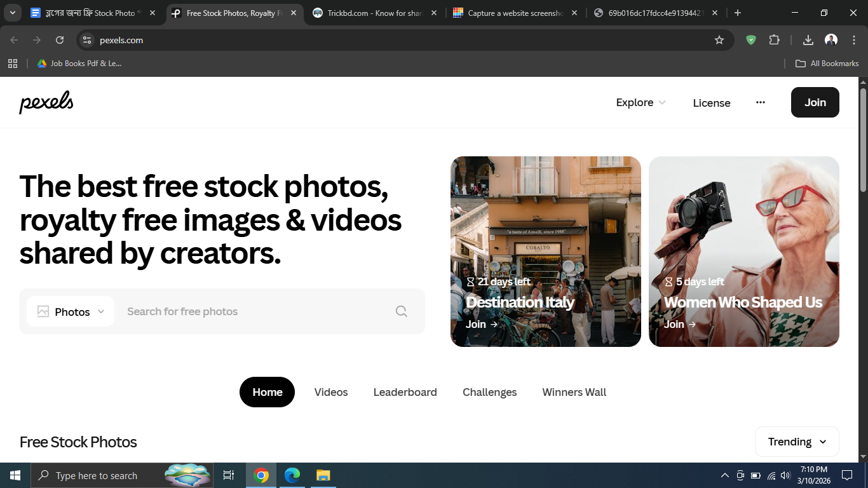The image size is (868, 488).
Task: Click the battery tray icon
Action: tap(756, 475)
